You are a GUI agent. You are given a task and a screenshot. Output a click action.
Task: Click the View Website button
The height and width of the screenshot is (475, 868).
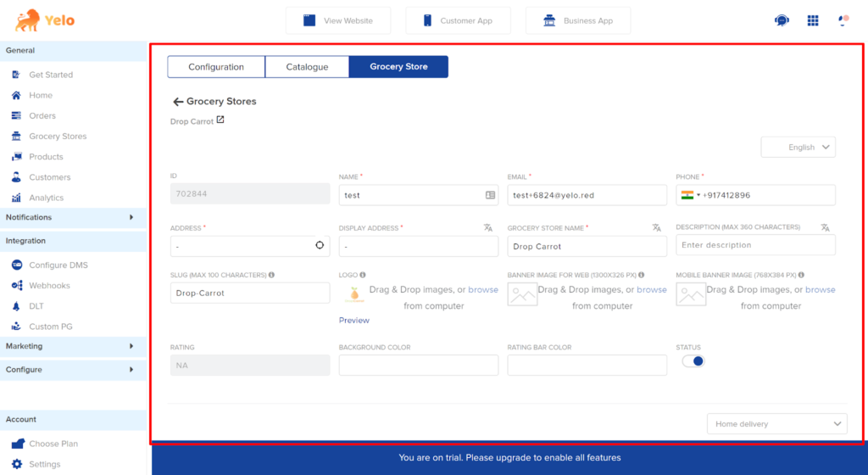point(338,20)
